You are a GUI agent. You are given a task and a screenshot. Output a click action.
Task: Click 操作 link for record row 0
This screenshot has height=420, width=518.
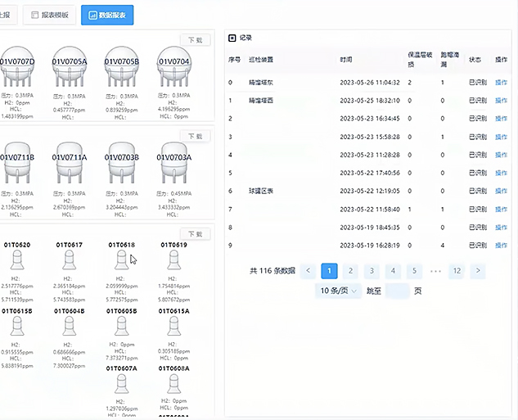pyautogui.click(x=501, y=83)
